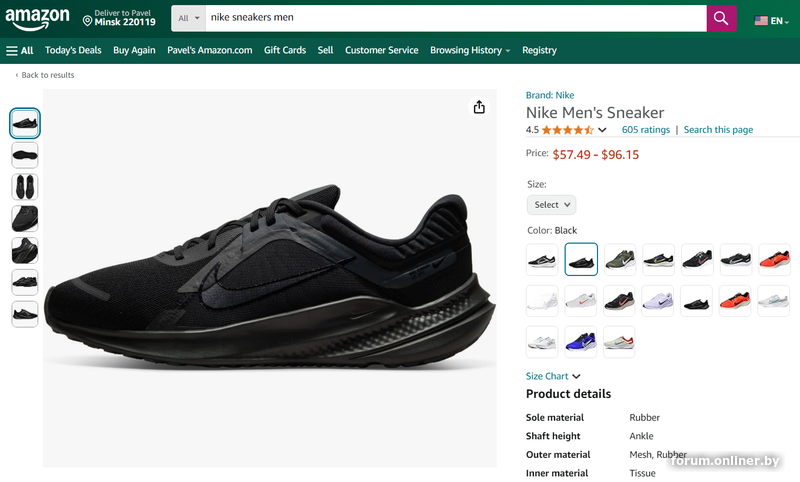Viewport: 800px width, 482px height.
Task: Expand the search category All dropdown
Action: (x=188, y=18)
